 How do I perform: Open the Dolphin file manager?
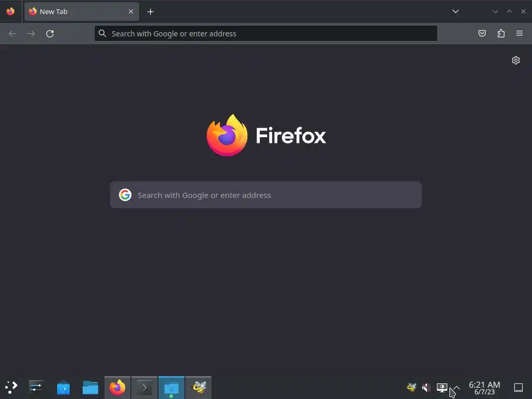(90, 388)
